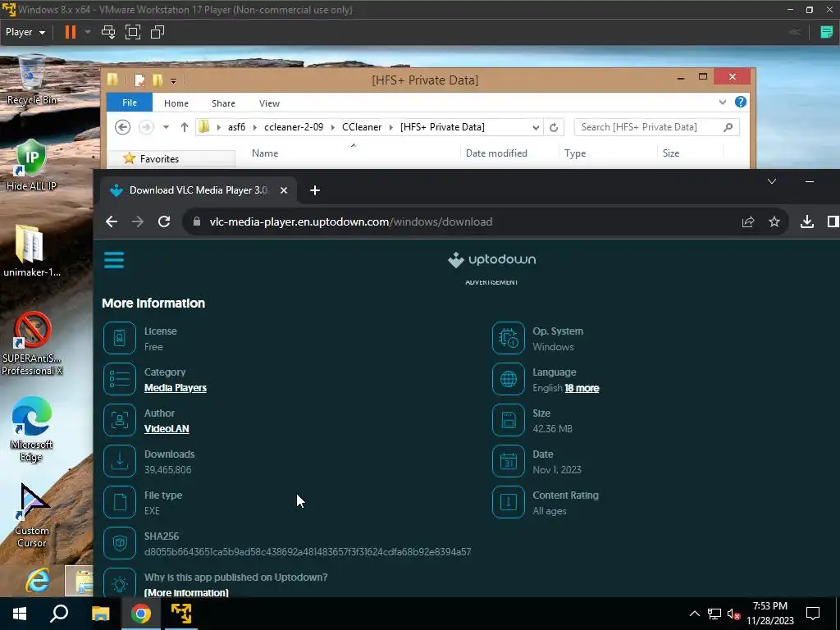Open Chrome from the taskbar

pyautogui.click(x=141, y=614)
